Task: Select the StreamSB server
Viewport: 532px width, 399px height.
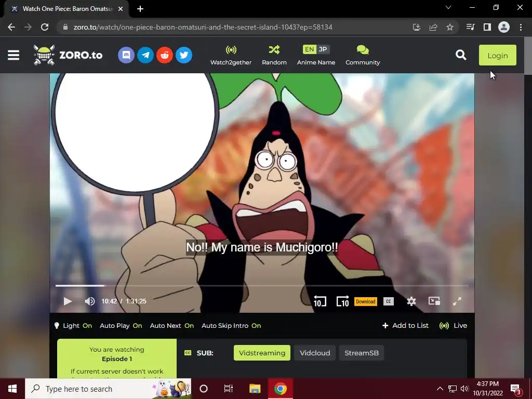Action: click(362, 353)
